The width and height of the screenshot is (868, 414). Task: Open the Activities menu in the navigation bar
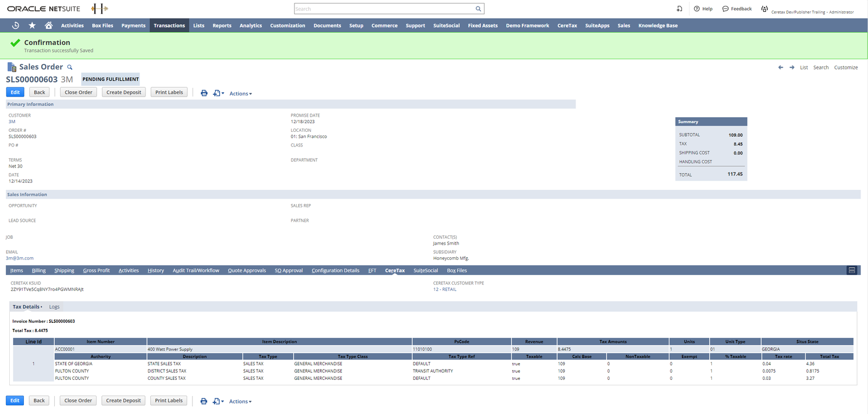click(72, 26)
